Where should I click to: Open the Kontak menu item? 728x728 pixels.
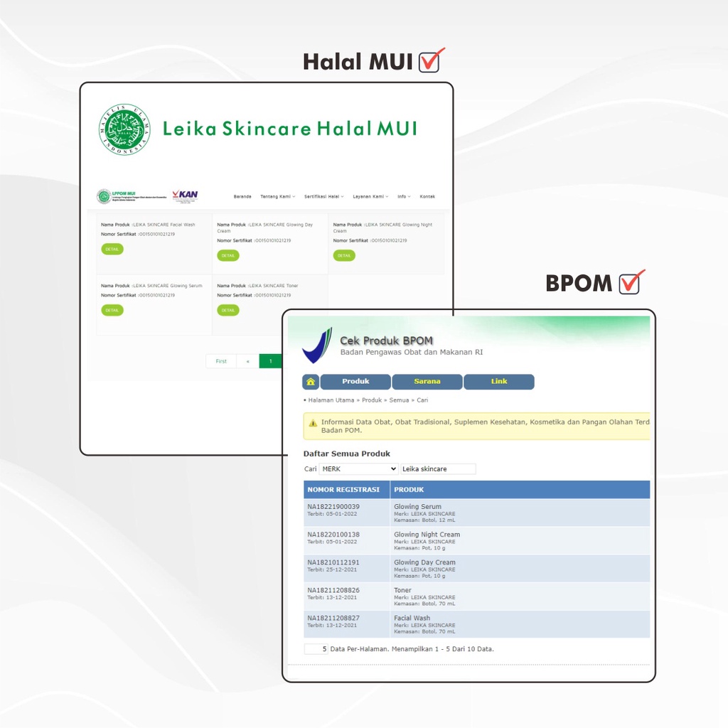(427, 197)
